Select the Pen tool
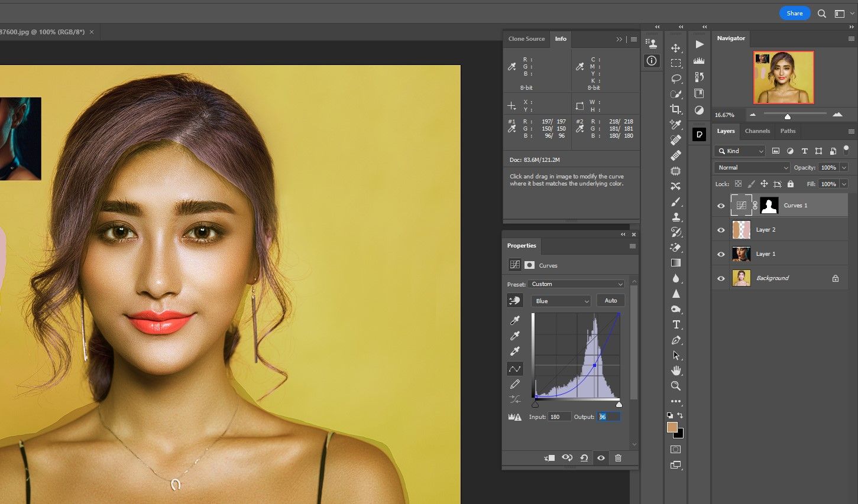858x504 pixels. [676, 340]
